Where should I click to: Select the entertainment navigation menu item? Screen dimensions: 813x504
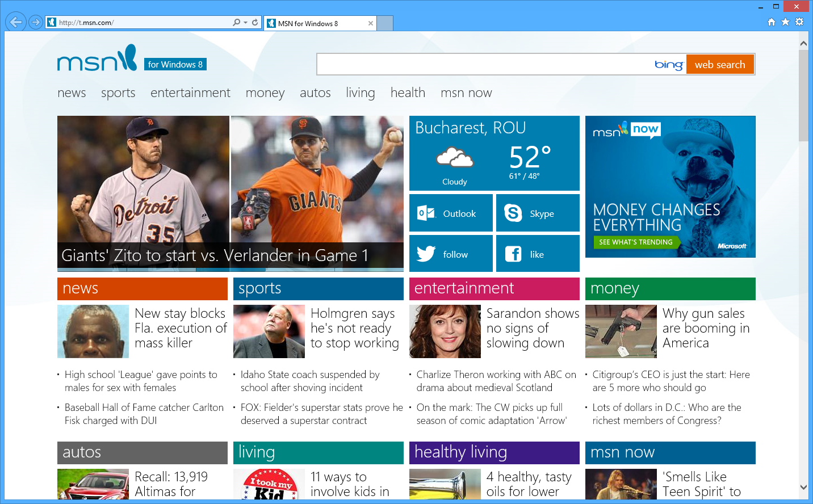[x=190, y=93]
